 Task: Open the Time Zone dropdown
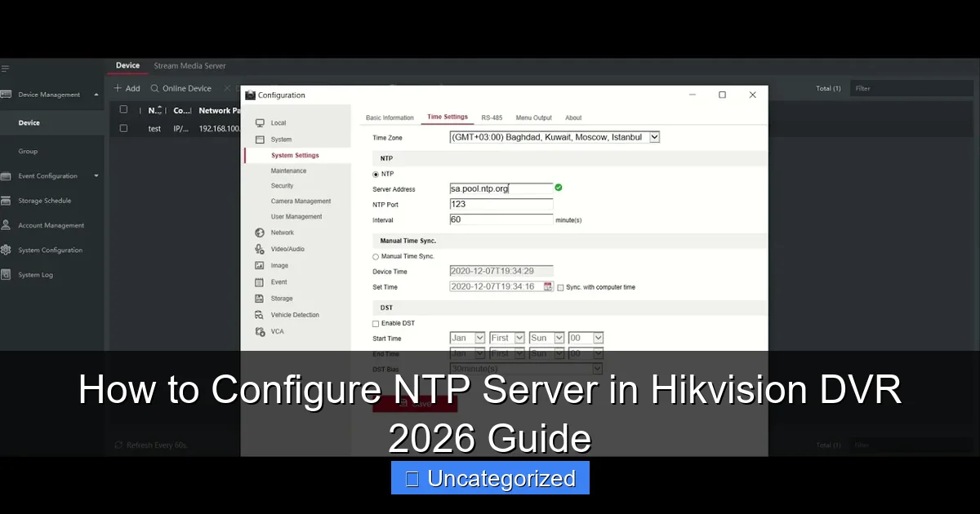click(x=653, y=137)
